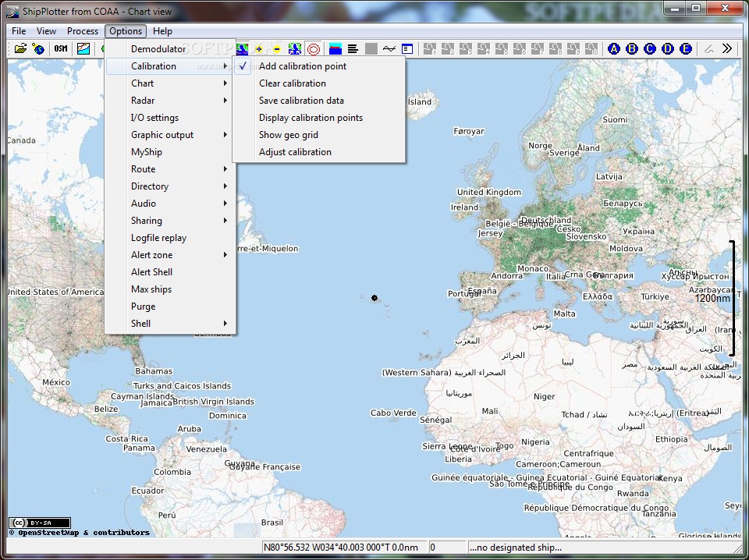This screenshot has height=560, width=749.
Task: Close the open Options menu
Action: 126,31
